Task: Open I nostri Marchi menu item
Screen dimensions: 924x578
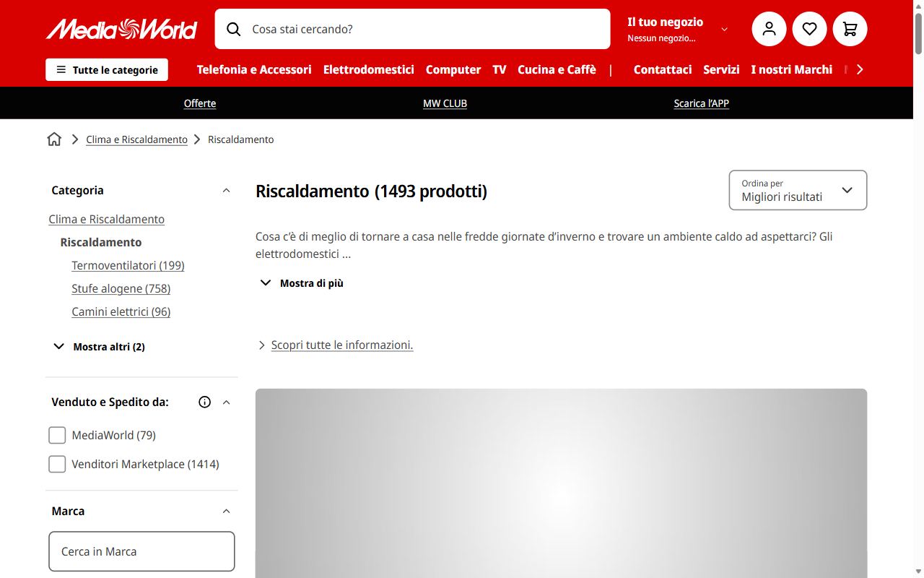Action: pyautogui.click(x=791, y=69)
